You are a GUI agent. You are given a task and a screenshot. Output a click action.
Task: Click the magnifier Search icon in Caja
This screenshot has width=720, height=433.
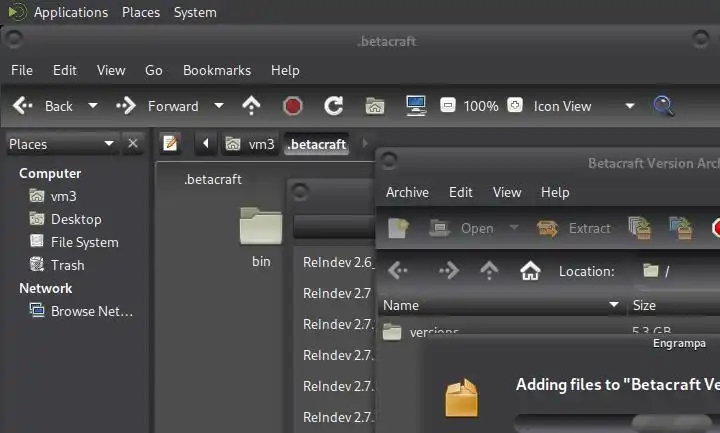click(x=664, y=106)
